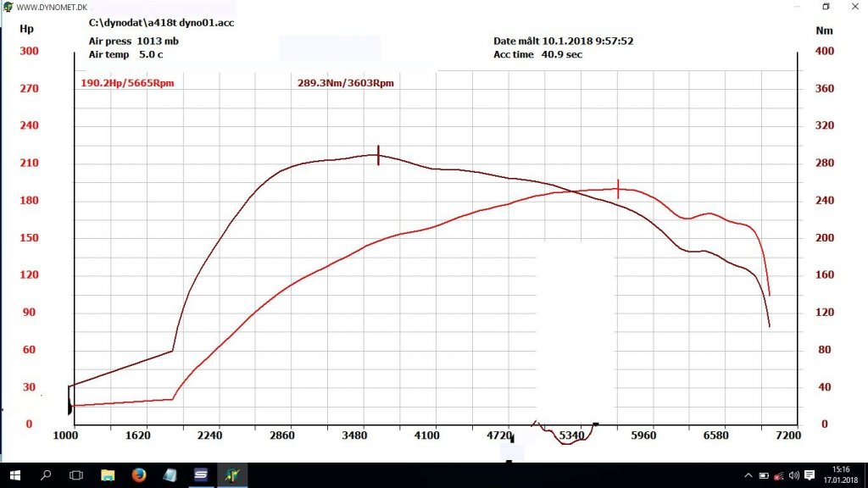Click the 289.3Nm/3603Rpm peak torque label
868x488 pixels.
346,83
